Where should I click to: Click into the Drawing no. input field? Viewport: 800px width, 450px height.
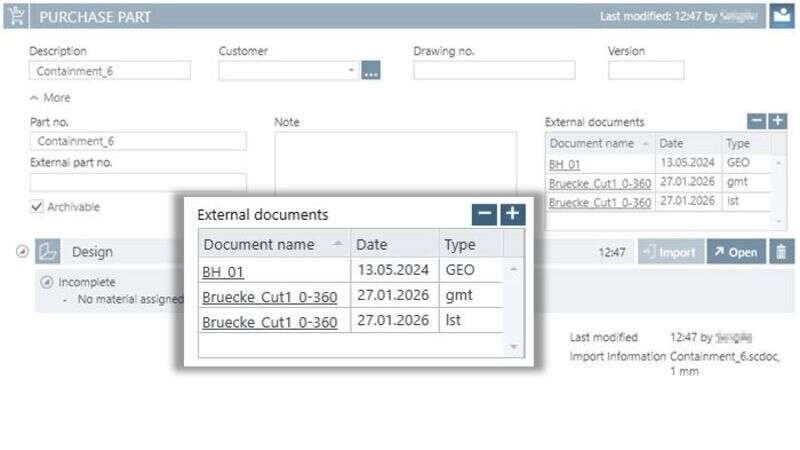click(x=494, y=71)
